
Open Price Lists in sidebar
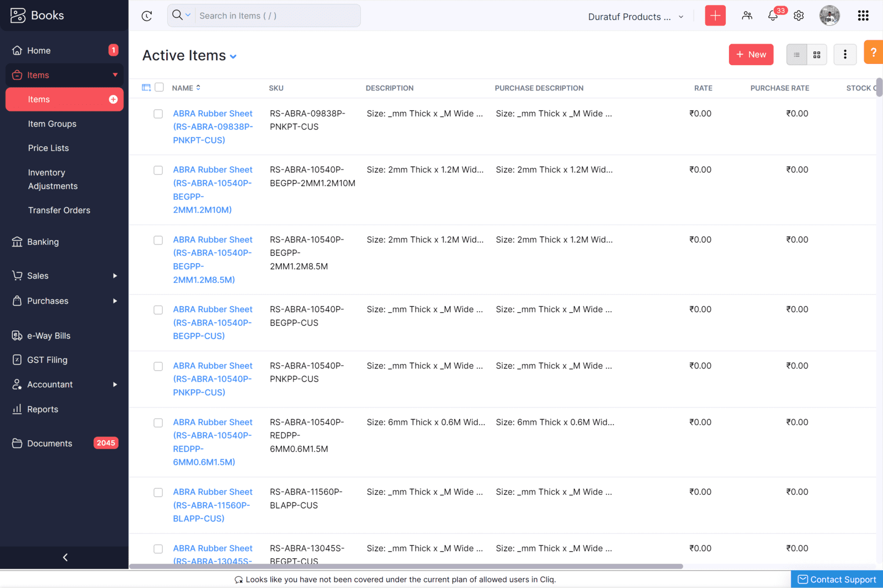click(49, 148)
